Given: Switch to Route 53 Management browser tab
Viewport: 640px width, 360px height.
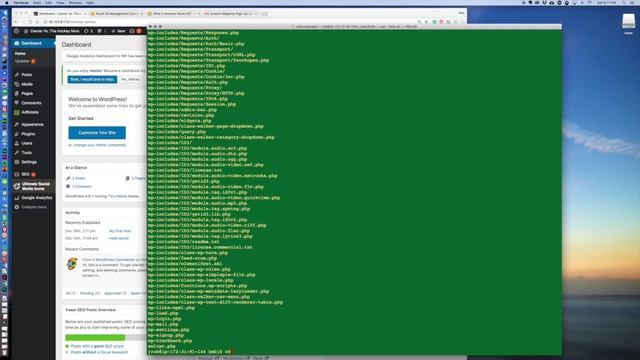Looking at the screenshot, I should (x=117, y=13).
